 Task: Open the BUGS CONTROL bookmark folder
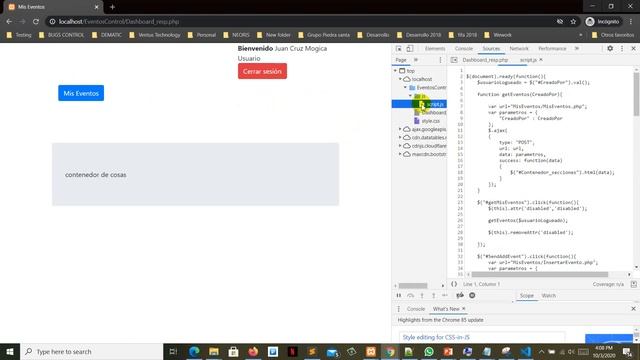pyautogui.click(x=61, y=35)
